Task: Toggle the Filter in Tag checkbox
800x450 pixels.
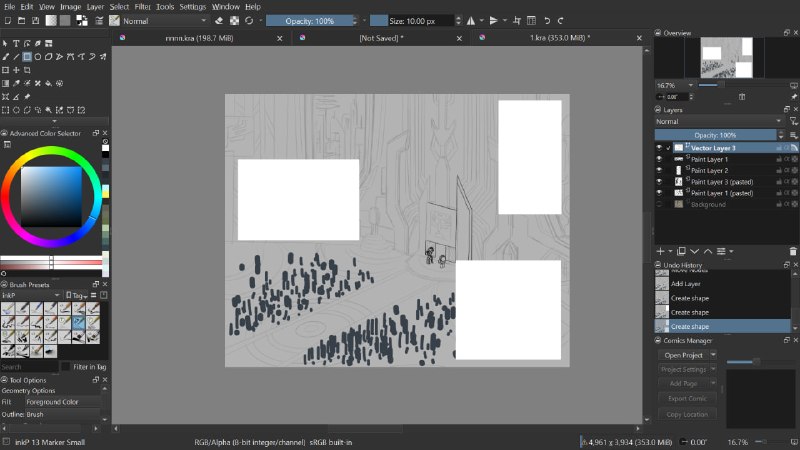Action: point(66,366)
